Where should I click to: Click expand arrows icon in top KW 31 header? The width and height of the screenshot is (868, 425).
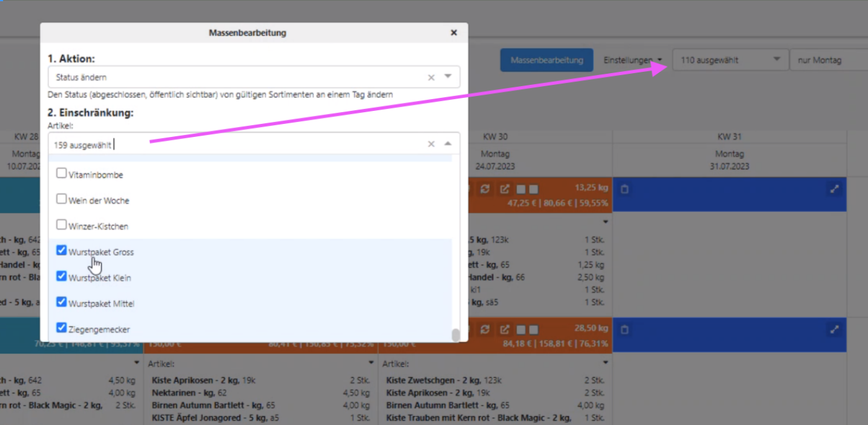point(835,190)
